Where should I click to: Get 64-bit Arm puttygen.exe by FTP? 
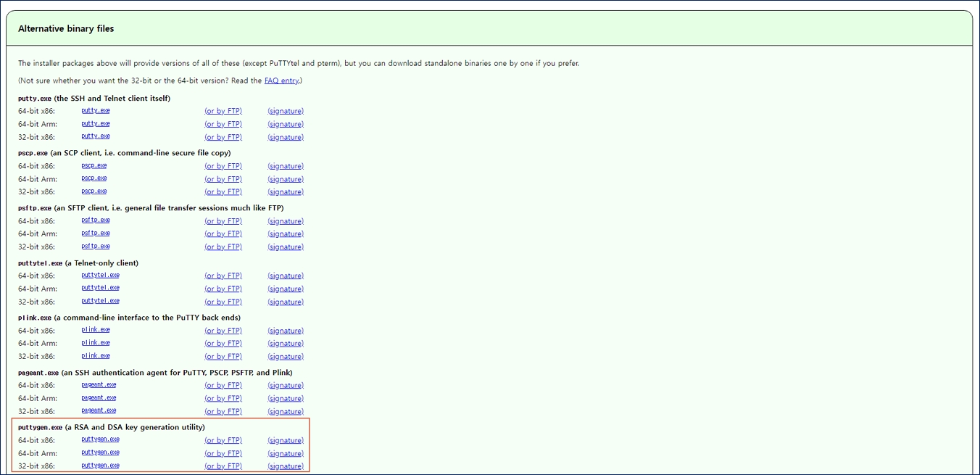(x=223, y=453)
